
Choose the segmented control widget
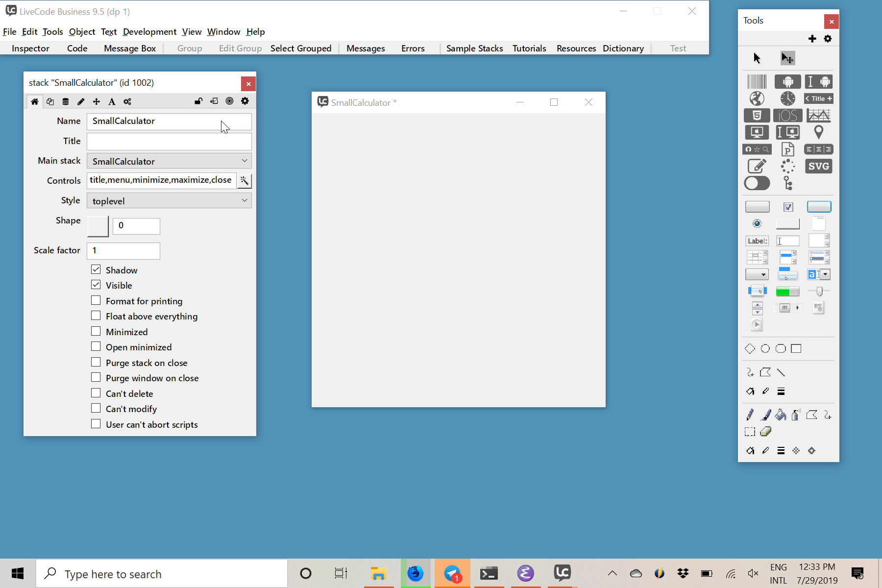[818, 149]
